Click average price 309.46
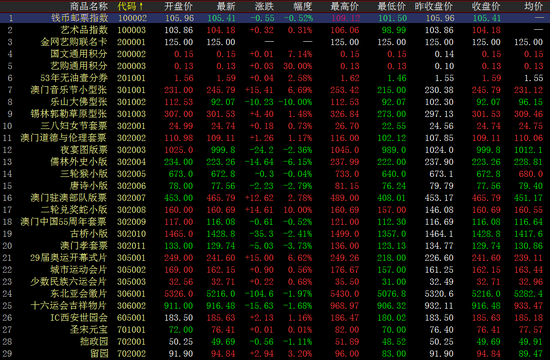Image resolution: width=550 pixels, height=360 pixels. coord(529,114)
